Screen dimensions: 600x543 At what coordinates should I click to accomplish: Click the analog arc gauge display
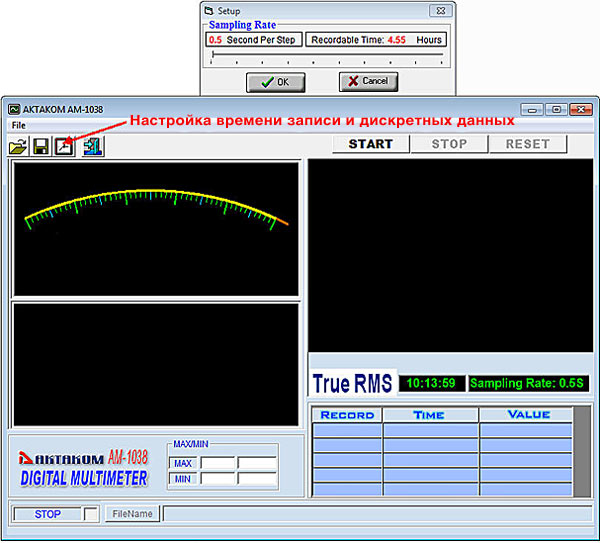156,229
